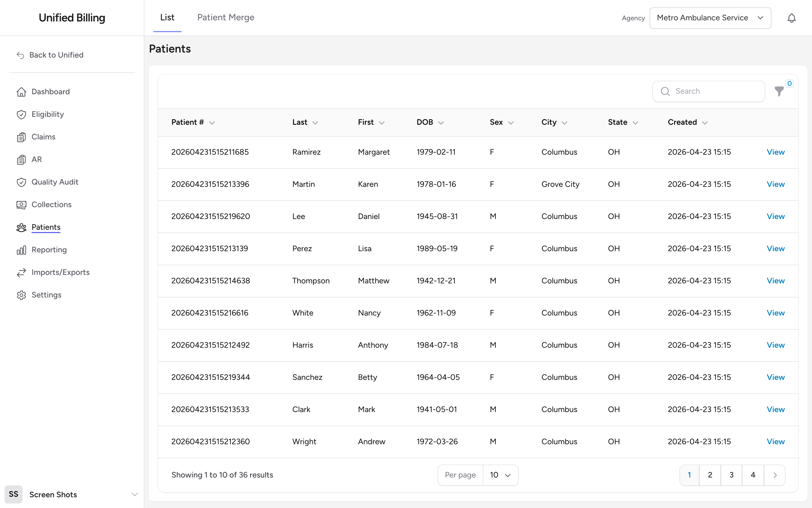
Task: Click the Grove City cell
Action: coord(560,185)
